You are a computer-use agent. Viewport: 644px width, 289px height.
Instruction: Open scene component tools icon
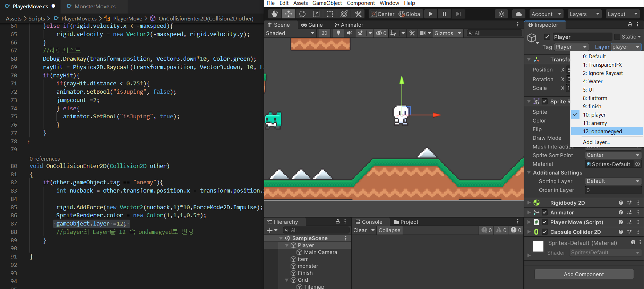click(412, 33)
